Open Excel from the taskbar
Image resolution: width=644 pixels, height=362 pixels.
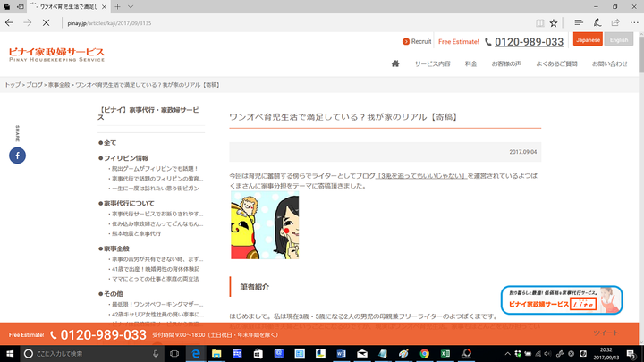tap(445, 353)
